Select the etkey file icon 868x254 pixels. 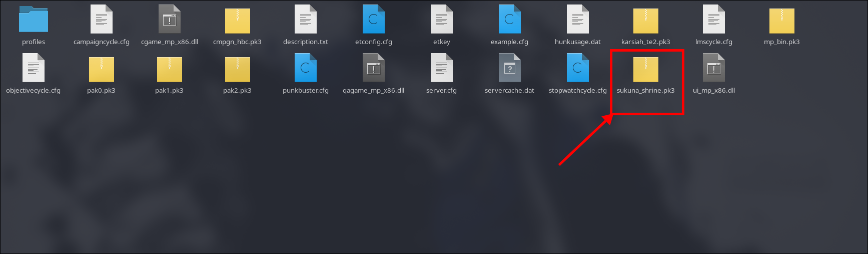tap(442, 20)
